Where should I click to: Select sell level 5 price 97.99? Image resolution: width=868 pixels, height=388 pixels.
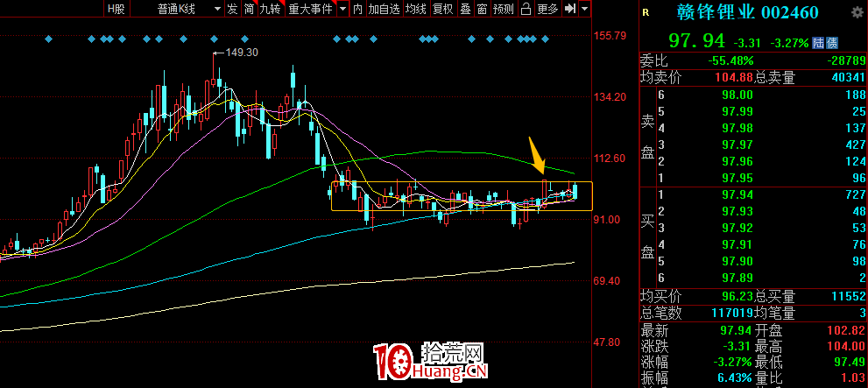point(737,111)
